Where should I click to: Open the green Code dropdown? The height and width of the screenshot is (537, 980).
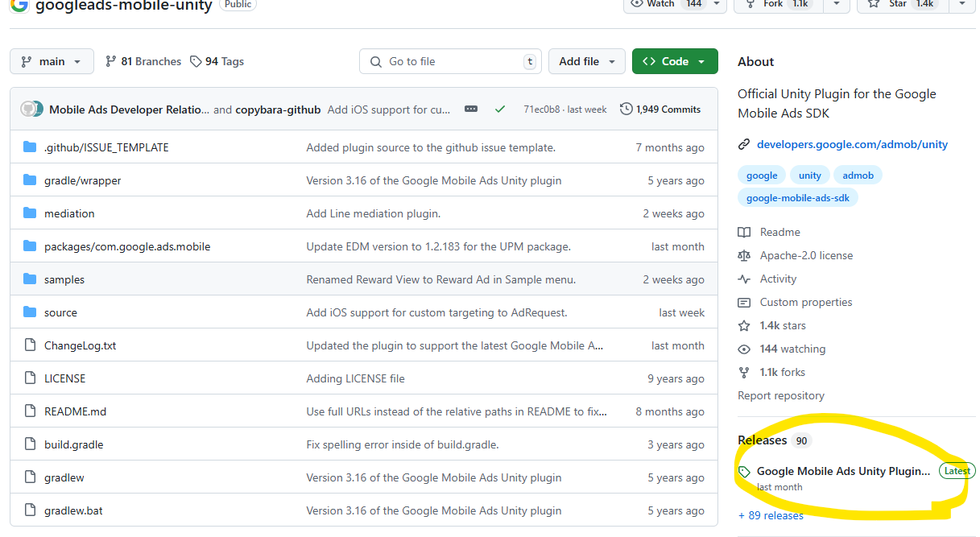point(675,61)
